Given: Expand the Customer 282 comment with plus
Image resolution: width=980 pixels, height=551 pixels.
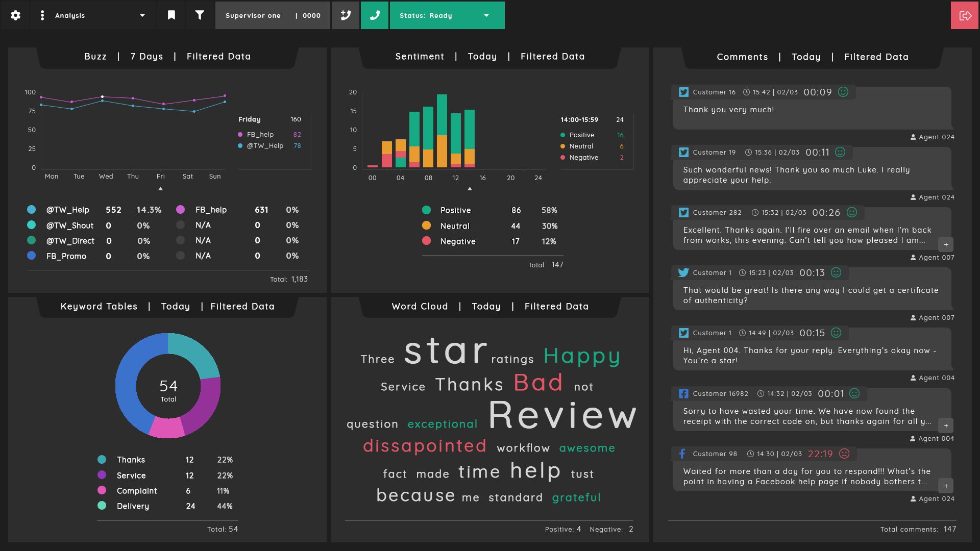Looking at the screenshot, I should [946, 244].
